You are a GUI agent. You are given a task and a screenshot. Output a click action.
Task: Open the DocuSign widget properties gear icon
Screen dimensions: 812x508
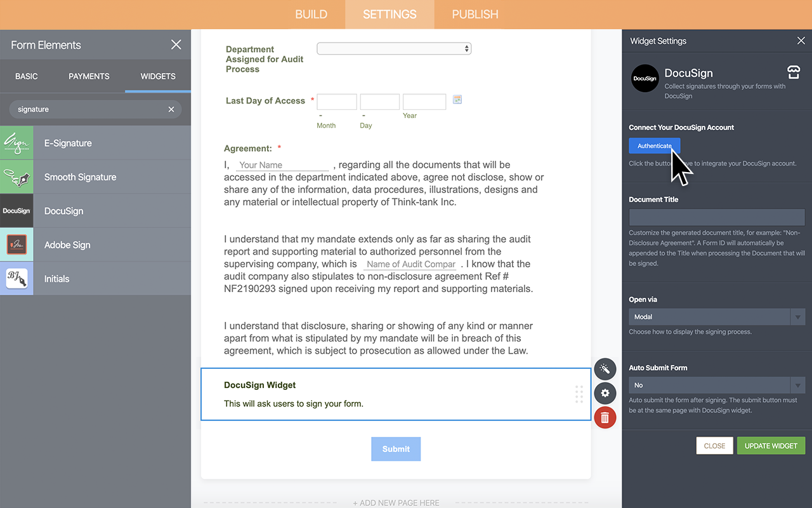[605, 393]
